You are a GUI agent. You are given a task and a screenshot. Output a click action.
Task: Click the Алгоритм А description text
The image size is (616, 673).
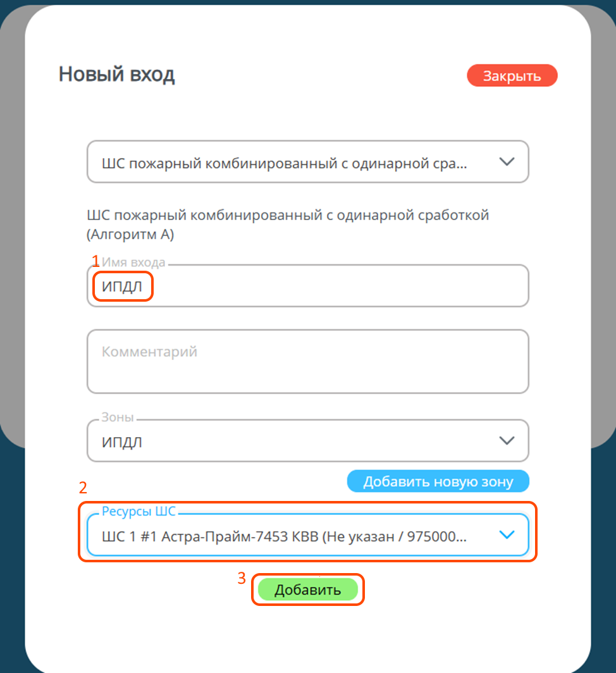[x=130, y=235]
